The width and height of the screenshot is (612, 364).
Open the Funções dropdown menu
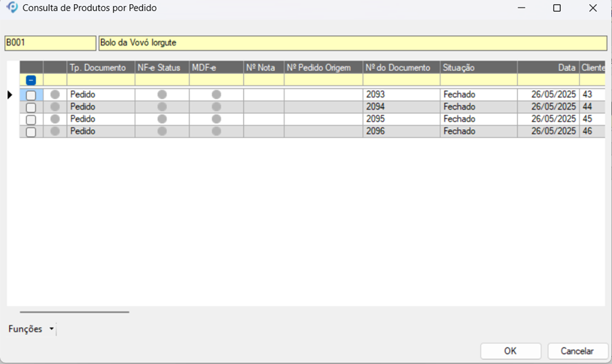tap(31, 329)
